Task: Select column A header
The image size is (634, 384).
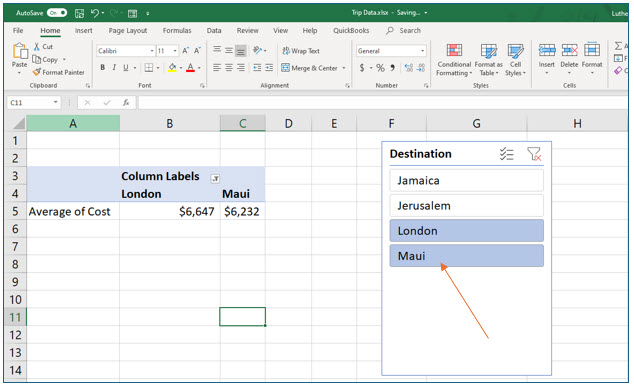Action: tap(73, 123)
